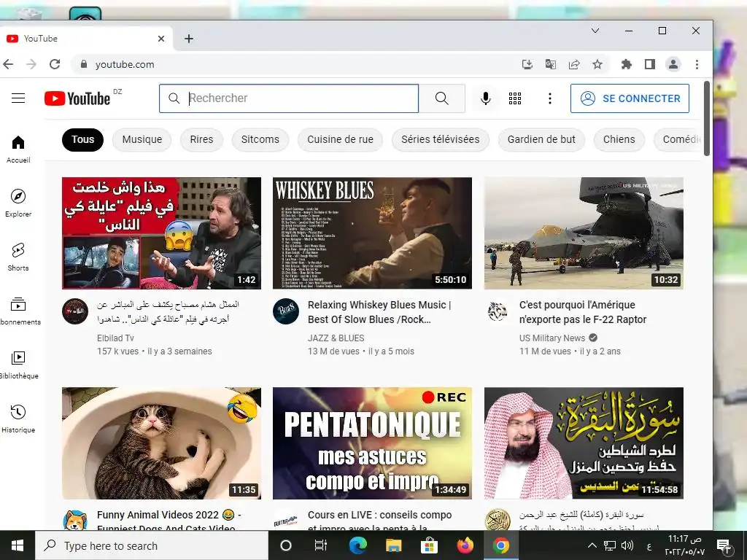Click the translate page icon

(551, 64)
